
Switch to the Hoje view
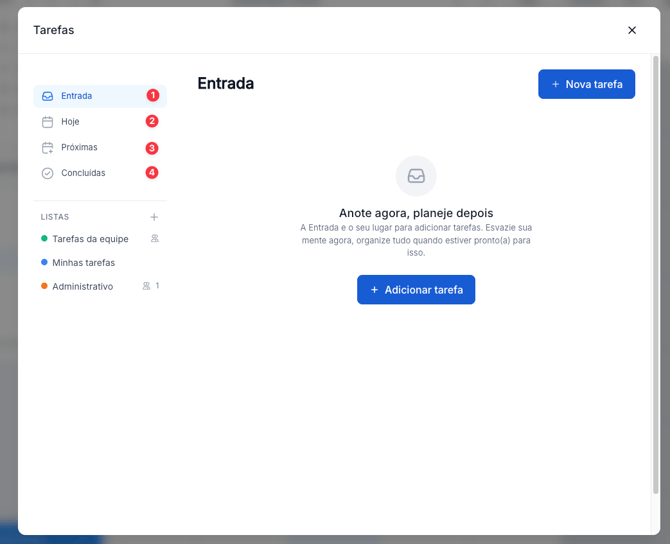click(x=70, y=122)
